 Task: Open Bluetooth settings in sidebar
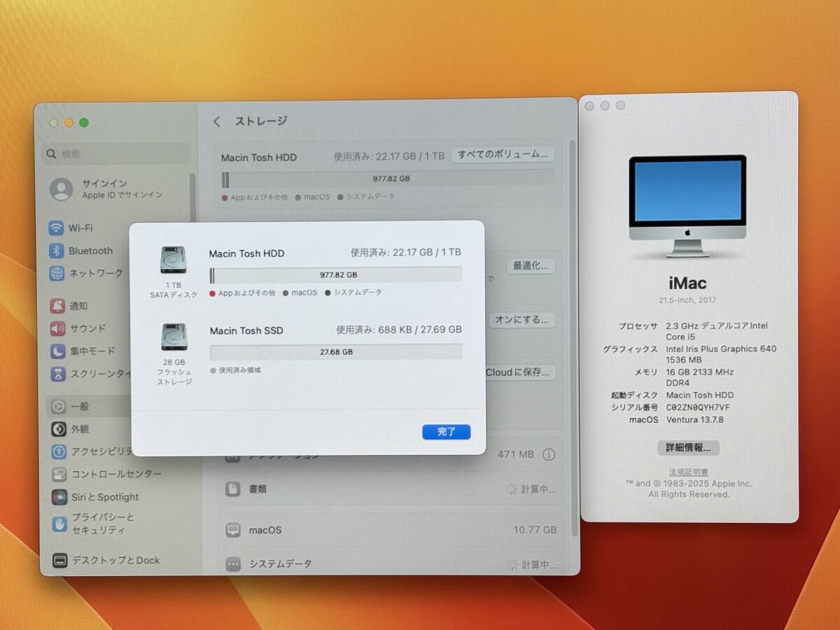[x=81, y=251]
